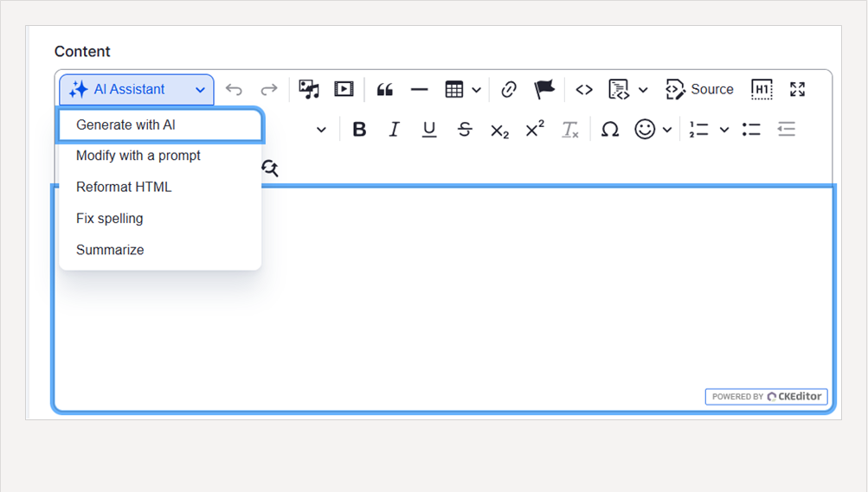Click the flag language icon
The height and width of the screenshot is (492, 868).
[x=544, y=89]
